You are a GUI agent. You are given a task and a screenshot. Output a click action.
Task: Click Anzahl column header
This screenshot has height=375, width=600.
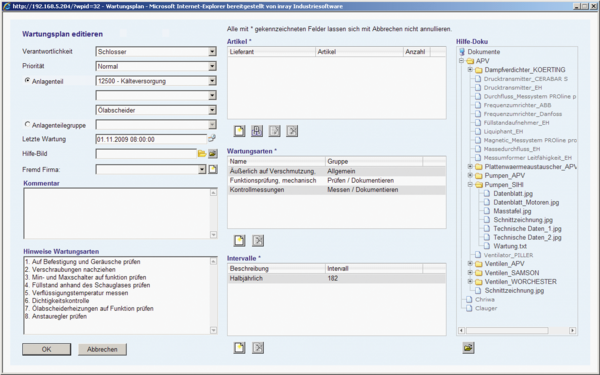[x=416, y=52]
